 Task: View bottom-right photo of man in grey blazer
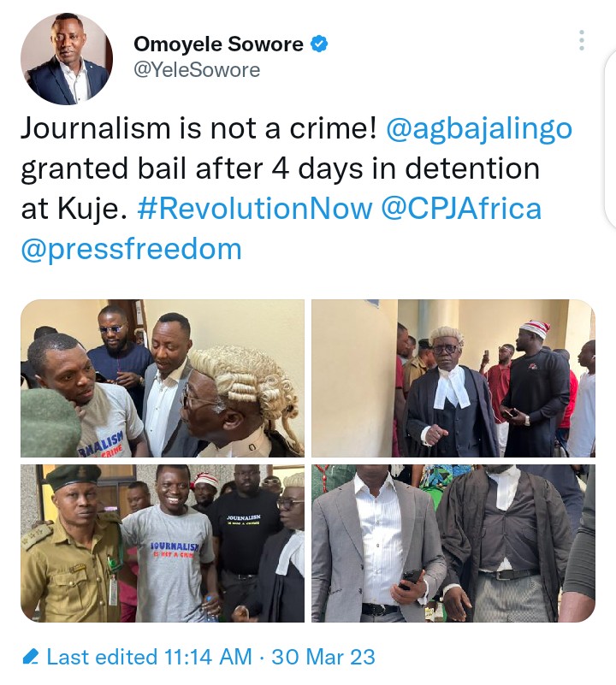[x=453, y=543]
